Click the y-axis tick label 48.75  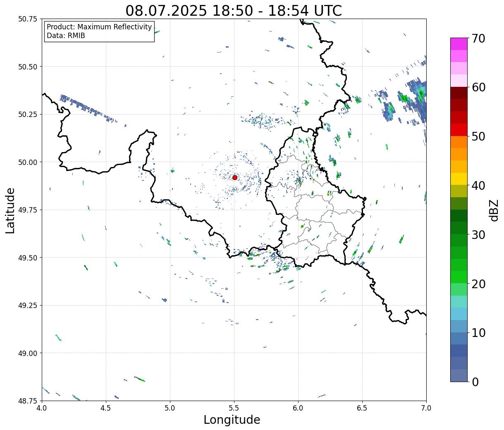(28, 401)
